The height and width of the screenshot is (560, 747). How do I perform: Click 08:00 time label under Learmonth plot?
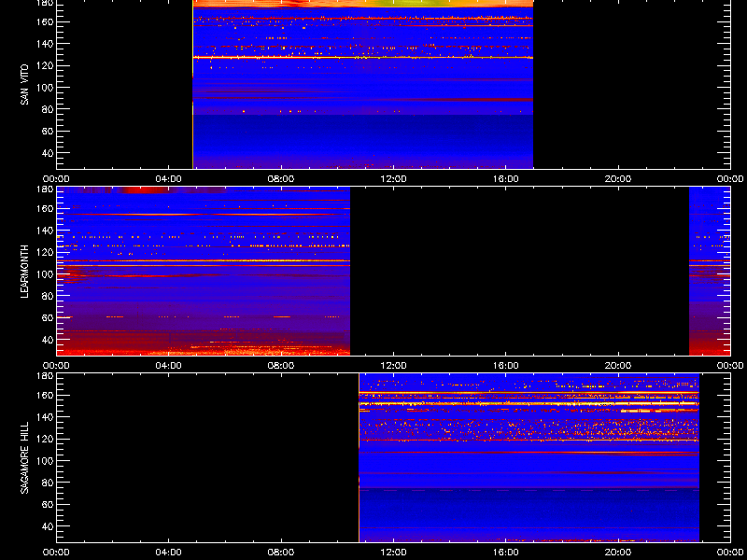[281, 366]
